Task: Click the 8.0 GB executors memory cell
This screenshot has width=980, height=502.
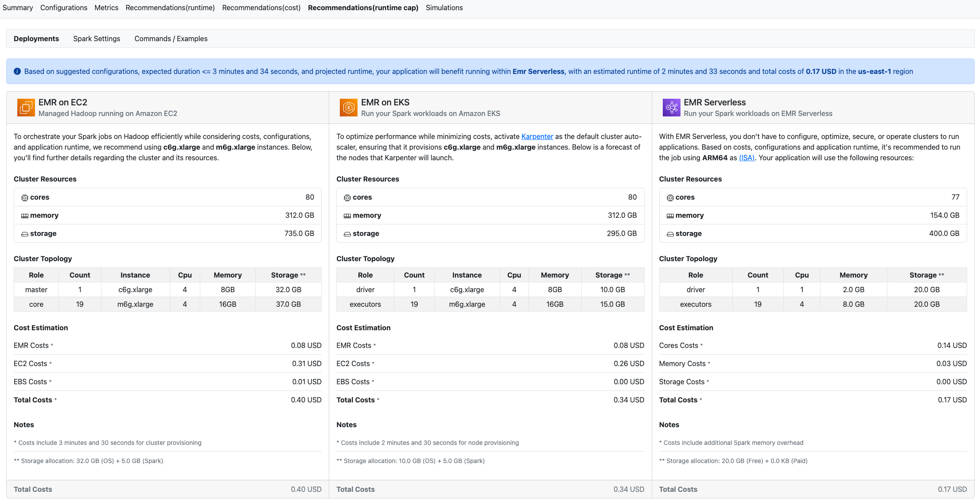Action: [x=854, y=304]
